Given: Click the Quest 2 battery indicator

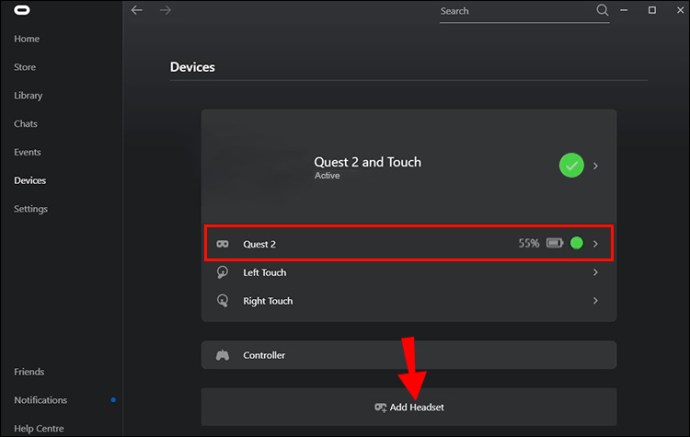Looking at the screenshot, I should coord(554,243).
